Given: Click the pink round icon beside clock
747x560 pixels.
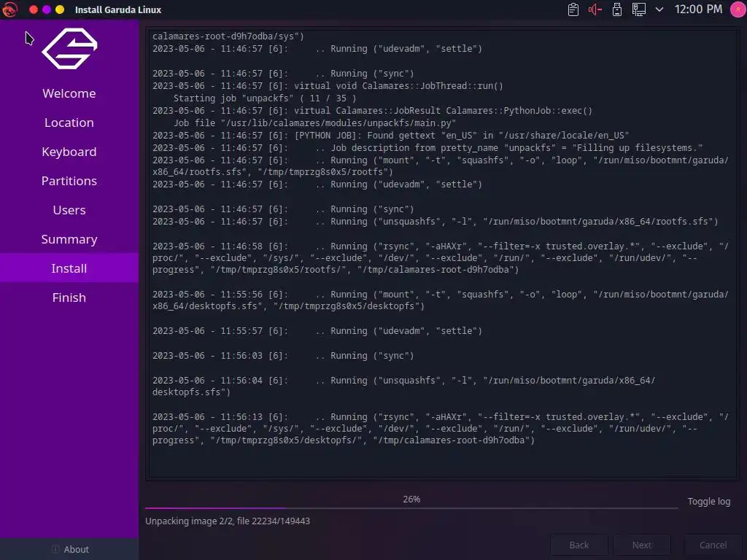Looking at the screenshot, I should (x=738, y=9).
